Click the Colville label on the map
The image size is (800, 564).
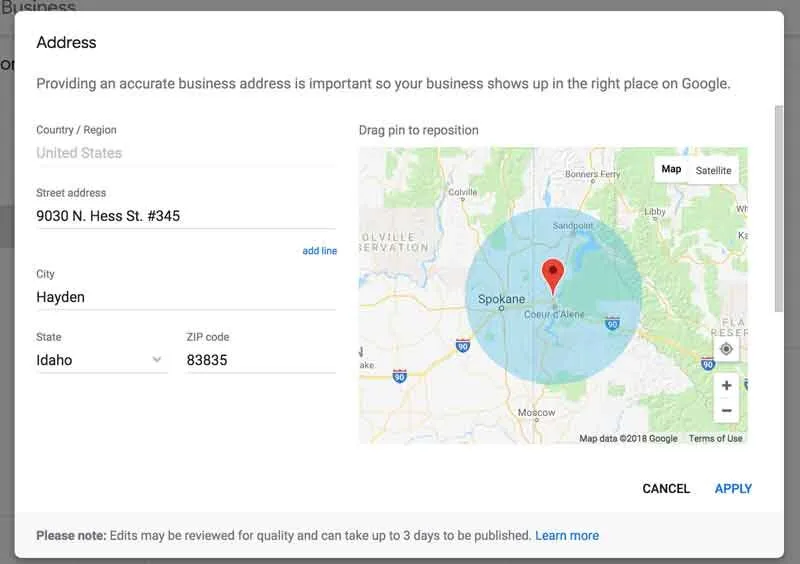462,192
